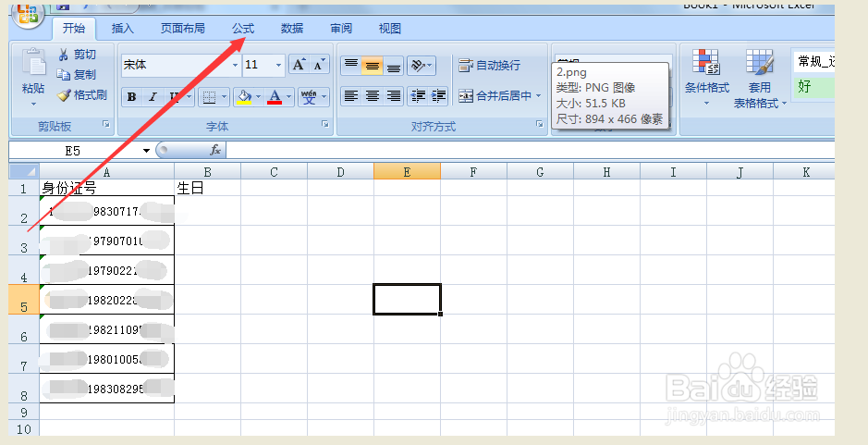Click the Cut (剪切) scissors icon

(64, 55)
